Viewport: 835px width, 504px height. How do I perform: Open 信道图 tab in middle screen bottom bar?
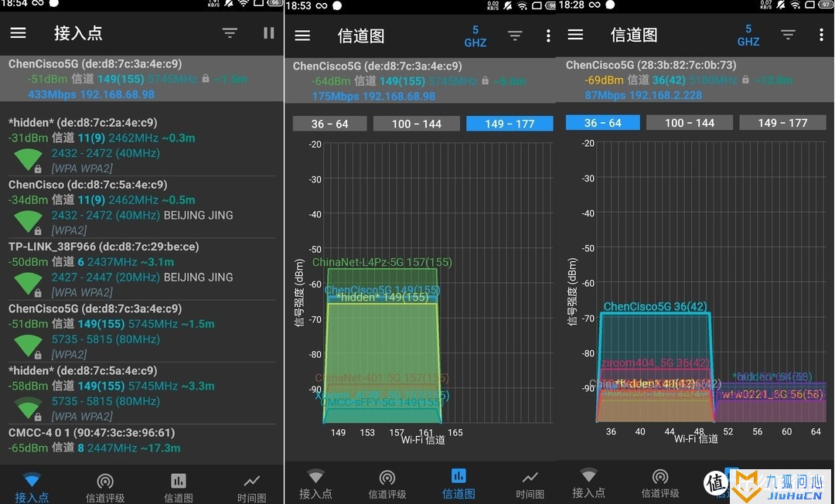coord(458,483)
